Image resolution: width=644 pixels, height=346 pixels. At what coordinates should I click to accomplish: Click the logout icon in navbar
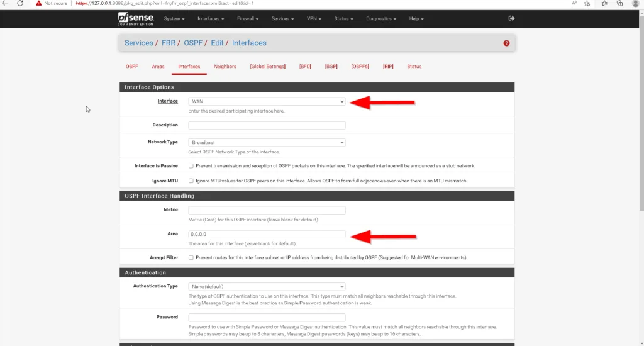[x=511, y=18]
